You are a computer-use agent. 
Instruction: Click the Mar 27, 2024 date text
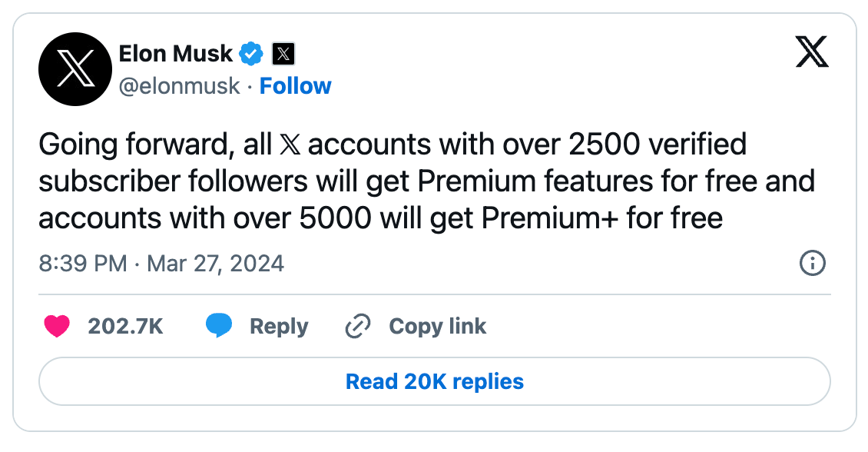tap(215, 264)
